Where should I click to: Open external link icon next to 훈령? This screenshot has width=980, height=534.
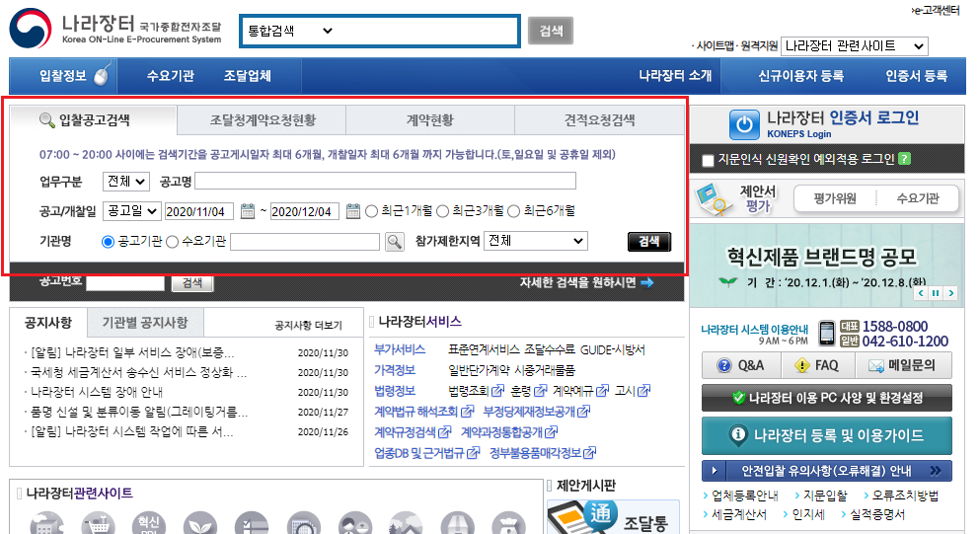pos(540,391)
